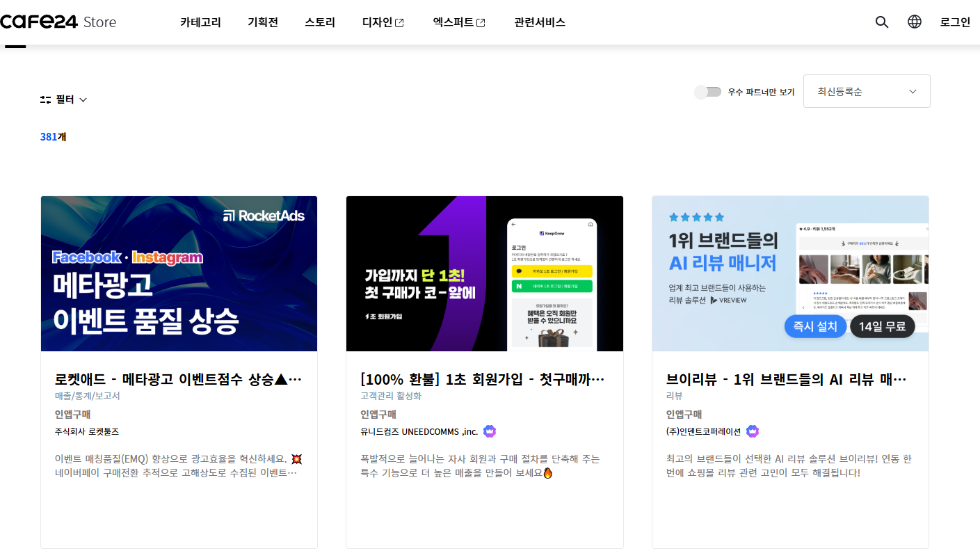
Task: Open the KeepGrow 1초 회원가입 banner thumbnail
Action: (485, 273)
